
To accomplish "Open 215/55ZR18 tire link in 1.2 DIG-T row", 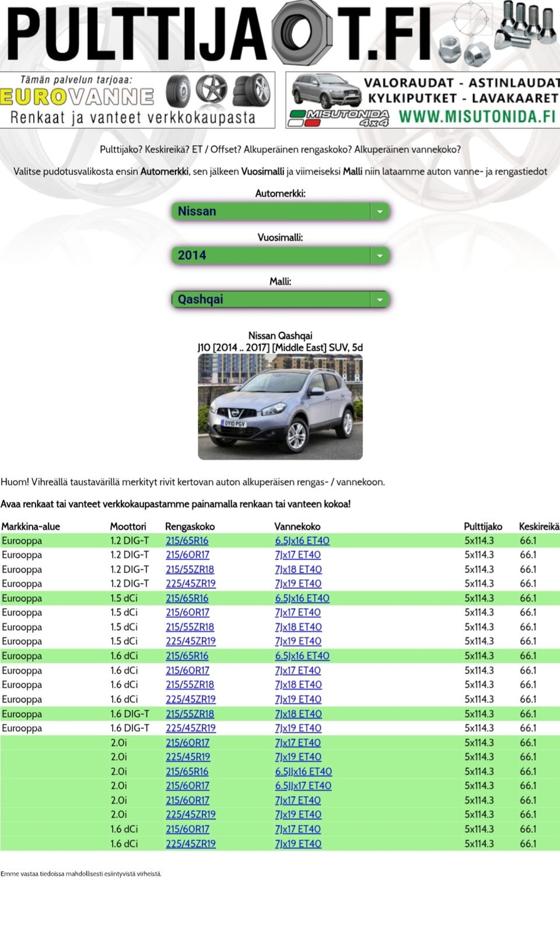I will point(190,569).
